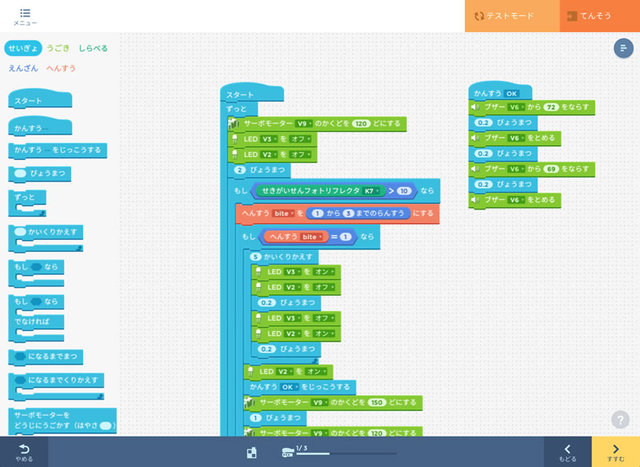Pick the スタート block in palette
This screenshot has width=640, height=467.
click(40, 99)
